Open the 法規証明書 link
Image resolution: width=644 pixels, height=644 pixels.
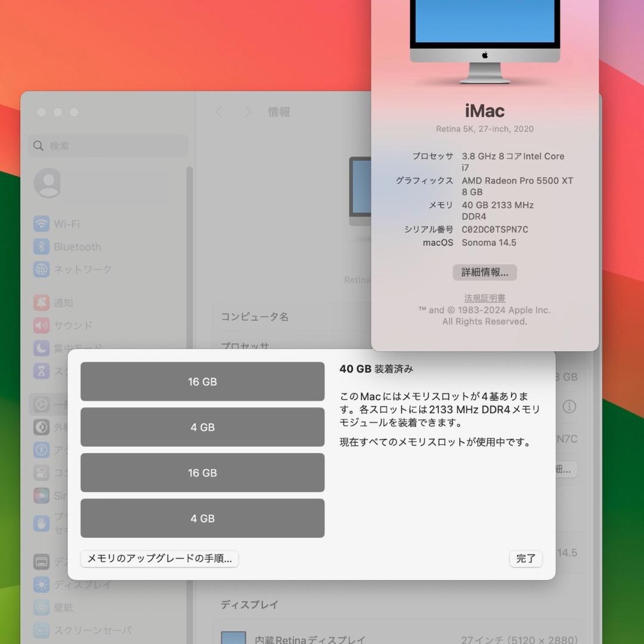(484, 298)
